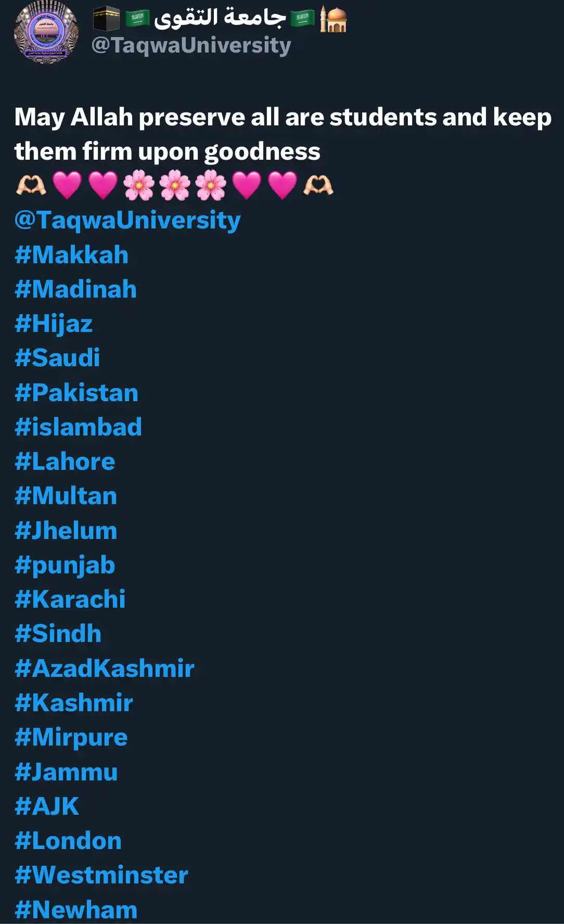
Task: Select the #Saudi hashtag
Action: pos(57,358)
